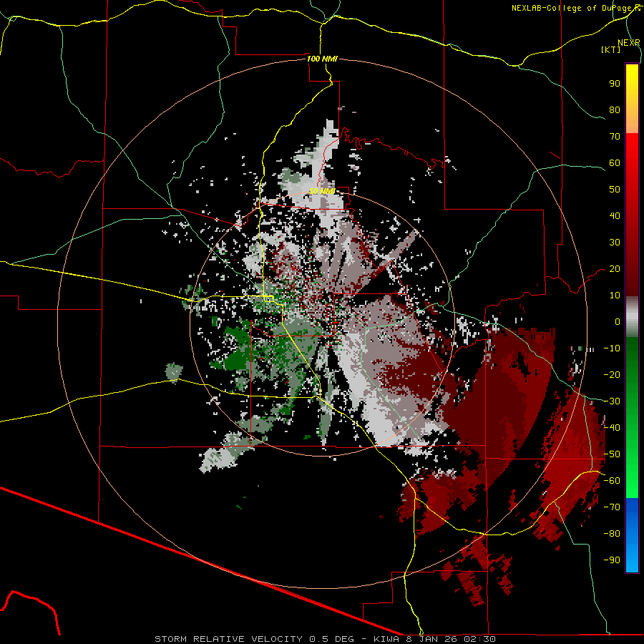Image resolution: width=644 pixels, height=644 pixels.
Task: Click the "STORM RELATIVE VELOCITY 0.5 DEG" caption
Action: pyautogui.click(x=254, y=639)
